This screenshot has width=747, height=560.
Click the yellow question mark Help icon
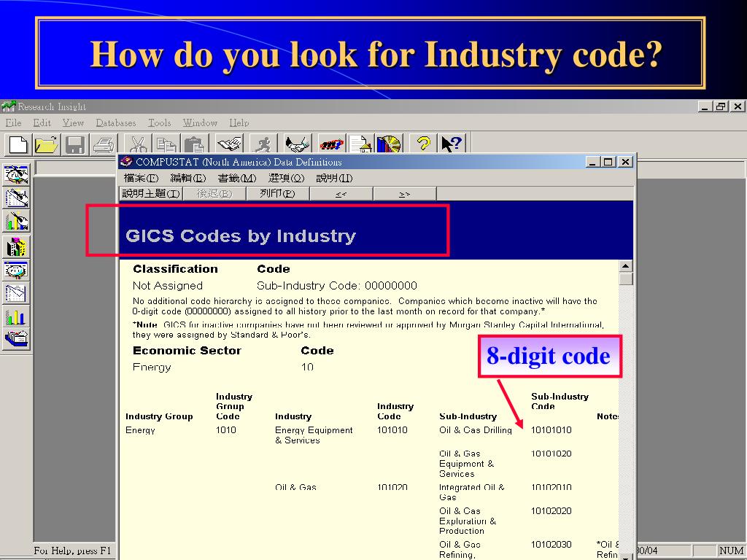coord(423,143)
